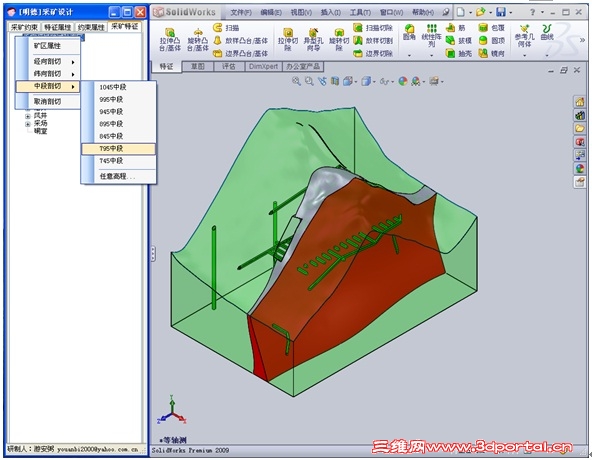
Task: Click the SolidWorks Resources home icon in task pane
Action: [580, 102]
